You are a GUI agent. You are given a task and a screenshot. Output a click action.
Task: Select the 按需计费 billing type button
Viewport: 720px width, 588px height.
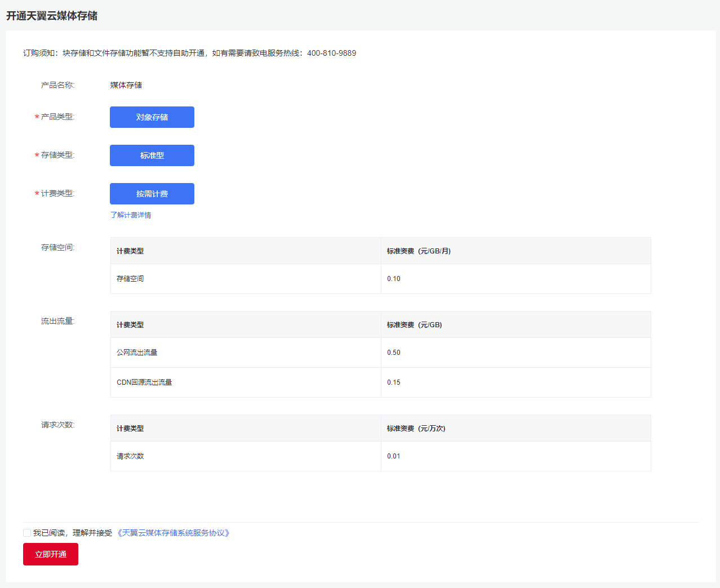(152, 194)
